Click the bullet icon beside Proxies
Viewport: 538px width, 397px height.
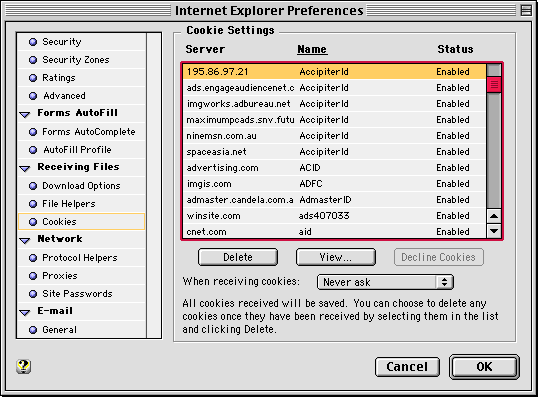point(33,276)
